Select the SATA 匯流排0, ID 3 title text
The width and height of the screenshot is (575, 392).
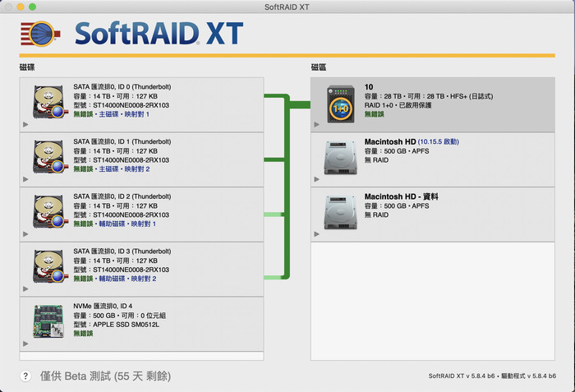[122, 251]
